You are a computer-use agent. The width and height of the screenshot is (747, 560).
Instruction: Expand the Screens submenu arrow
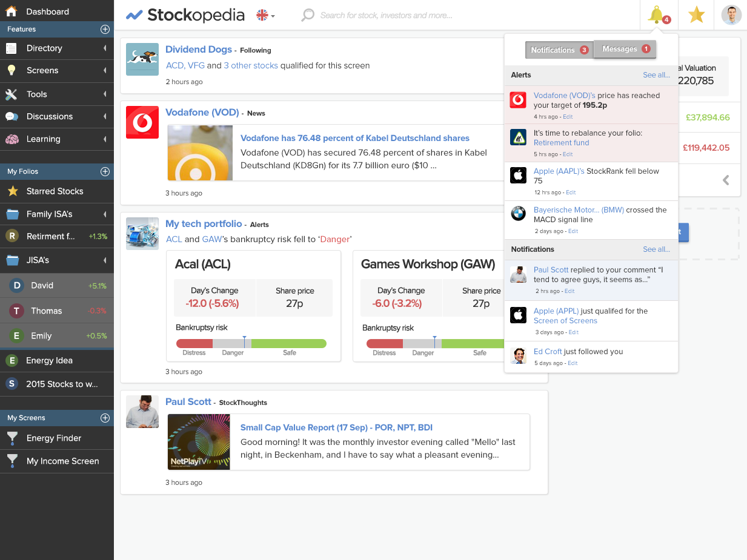tap(105, 70)
